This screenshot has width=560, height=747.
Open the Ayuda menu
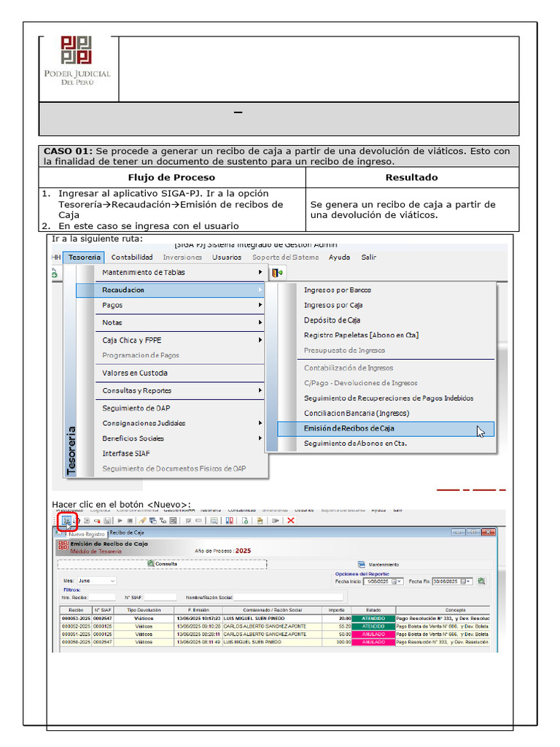pos(339,258)
